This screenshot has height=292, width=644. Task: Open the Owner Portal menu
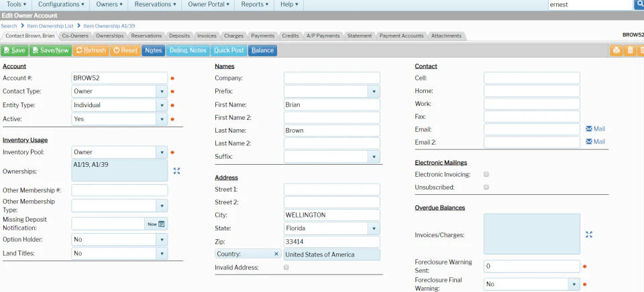tap(209, 5)
